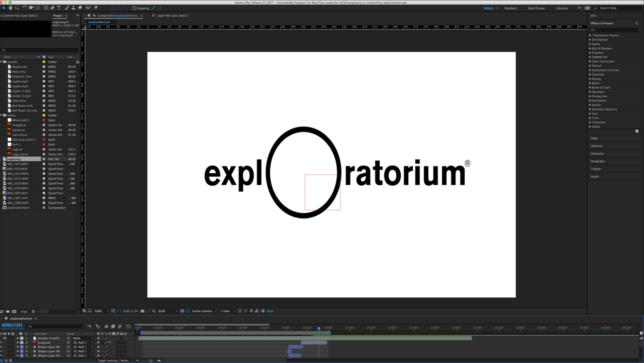Open the Tracker panel
This screenshot has width=644, height=363.
click(x=596, y=169)
